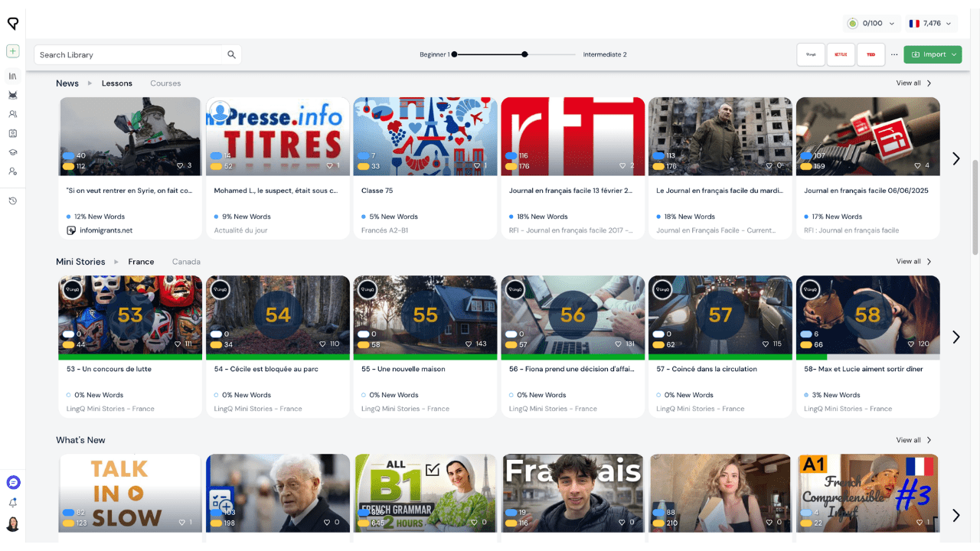Select the Canada tab in Mini Stories
The width and height of the screenshot is (980, 551).
[186, 262]
